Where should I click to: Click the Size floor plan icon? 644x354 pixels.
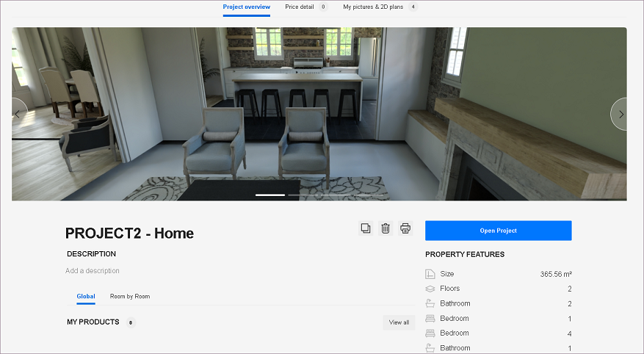pyautogui.click(x=430, y=274)
